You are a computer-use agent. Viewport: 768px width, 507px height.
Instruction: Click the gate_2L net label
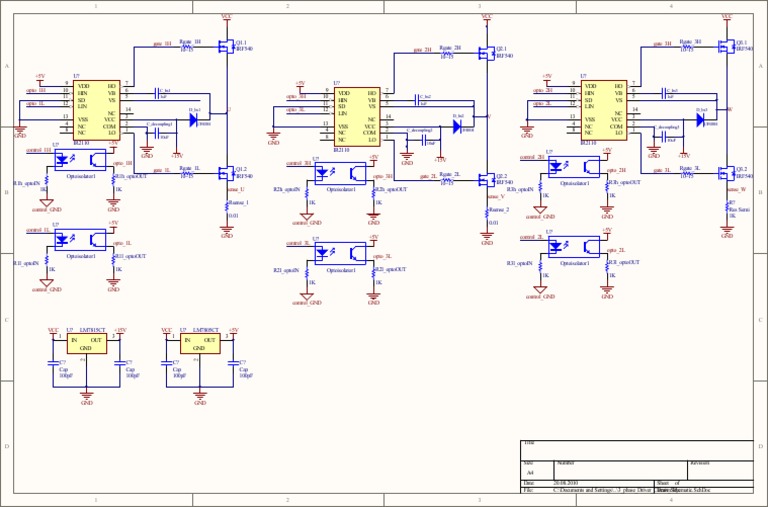[428, 176]
